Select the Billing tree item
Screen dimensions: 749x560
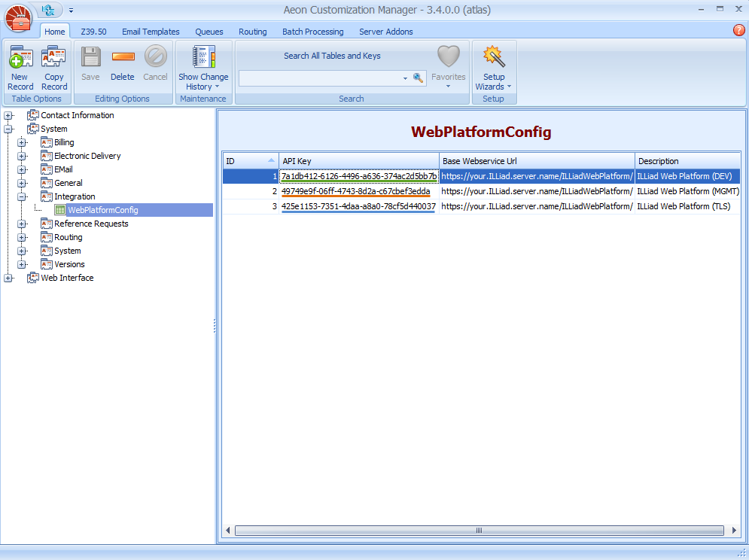pos(64,142)
